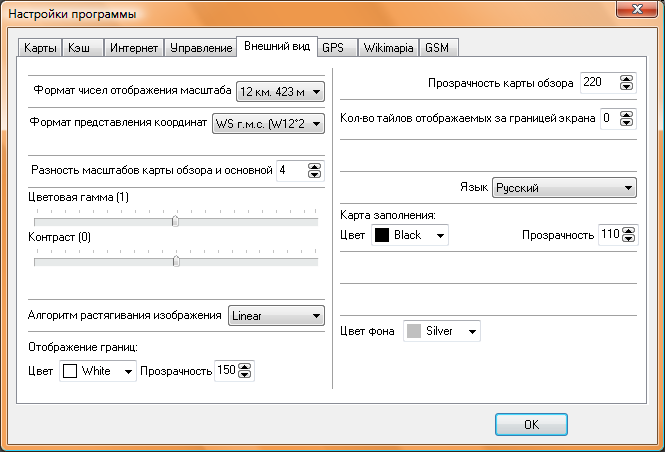This screenshot has height=452, width=665.
Task: Click the White border color swatch
Action: point(70,371)
